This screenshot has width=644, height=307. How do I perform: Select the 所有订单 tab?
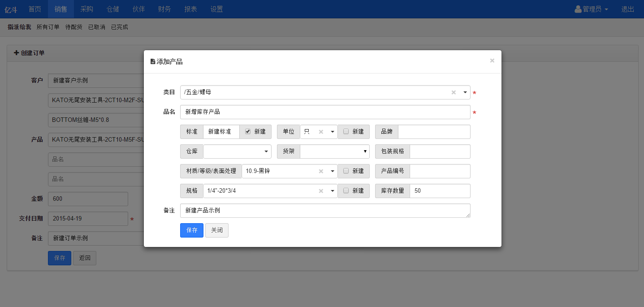48,27
